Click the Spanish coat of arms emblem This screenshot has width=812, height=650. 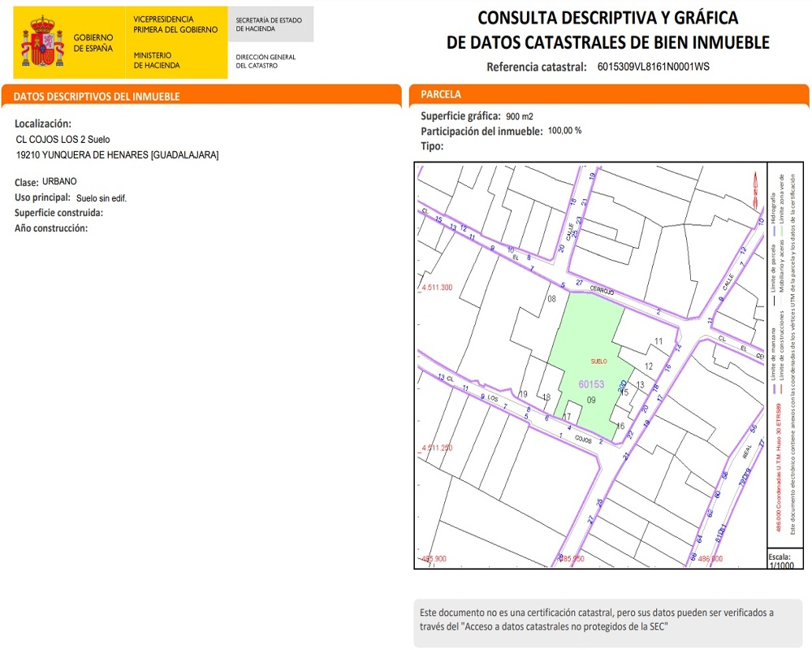[x=42, y=42]
